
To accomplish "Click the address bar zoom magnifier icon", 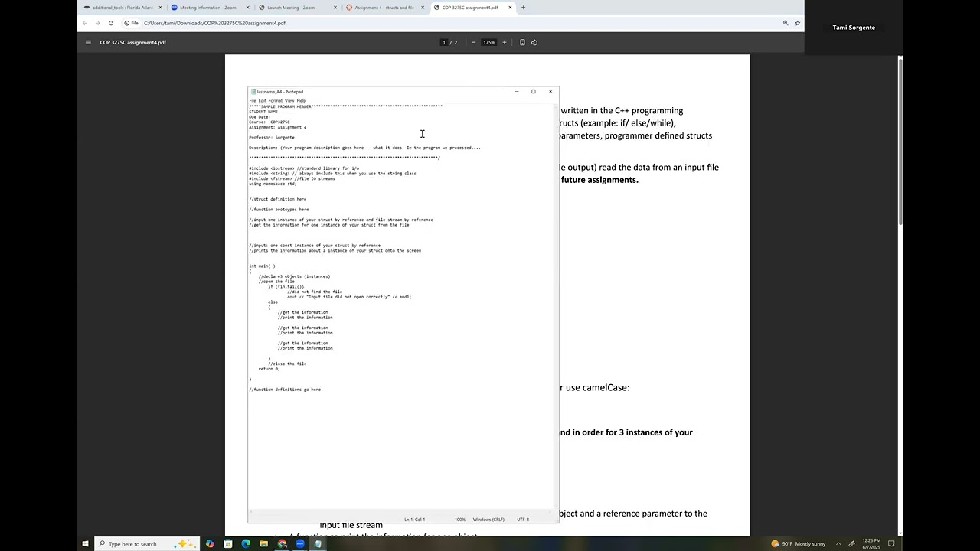I will (786, 23).
